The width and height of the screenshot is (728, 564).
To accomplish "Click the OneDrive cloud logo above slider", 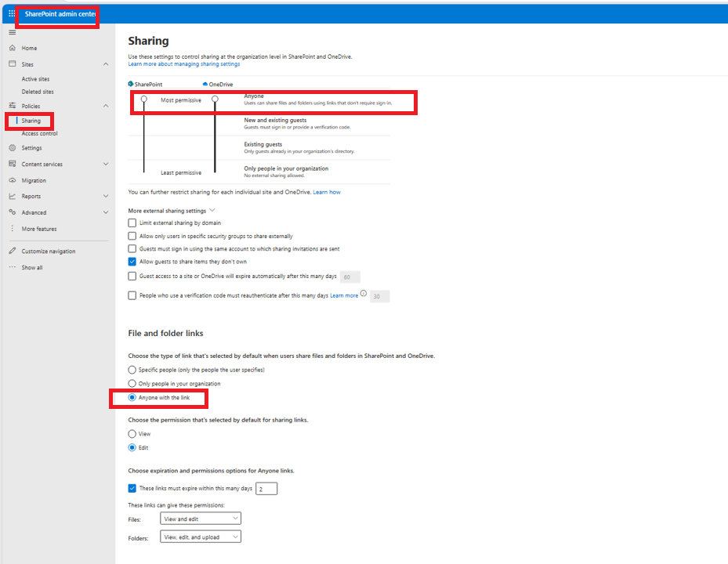I will [205, 84].
